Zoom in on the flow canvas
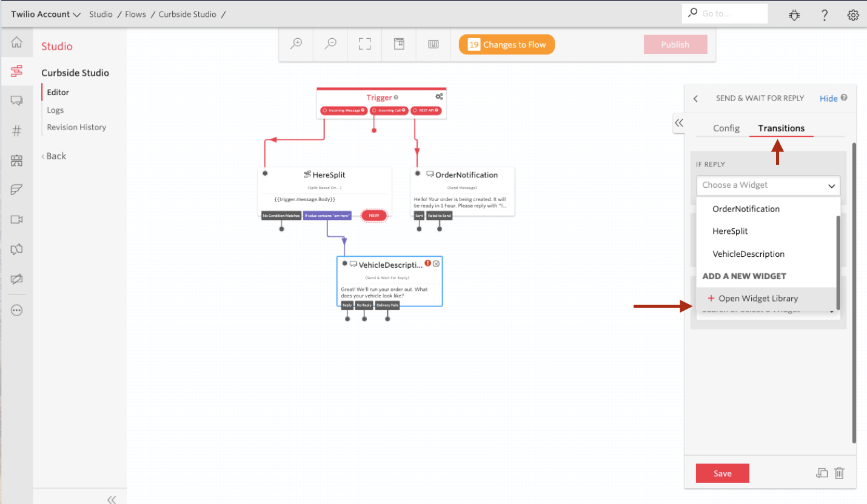Screen dimensions: 867x504 pos(296,44)
